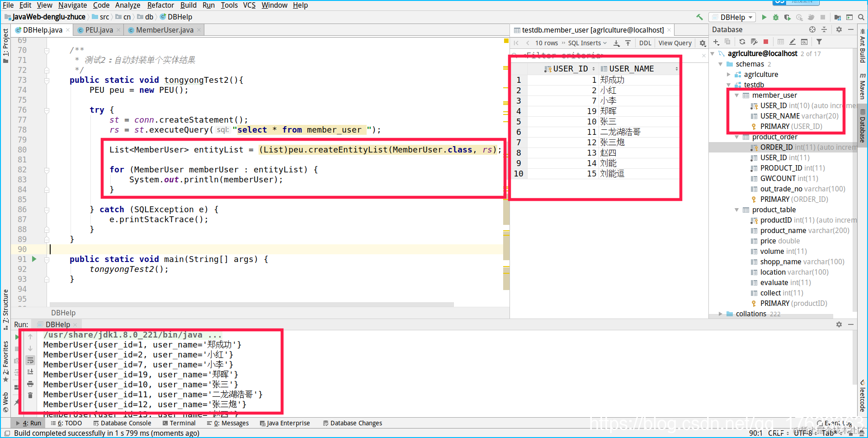Click the Dump Data download arrow icon
This screenshot has height=438, width=868.
point(617,43)
